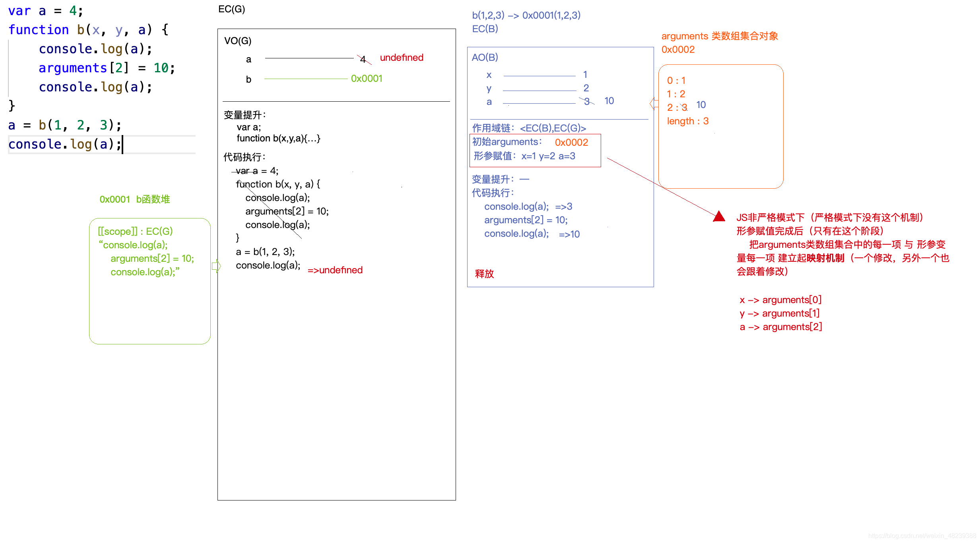Click the red 'undefined' value in VO(G)
The image size is (980, 543).
click(x=402, y=58)
